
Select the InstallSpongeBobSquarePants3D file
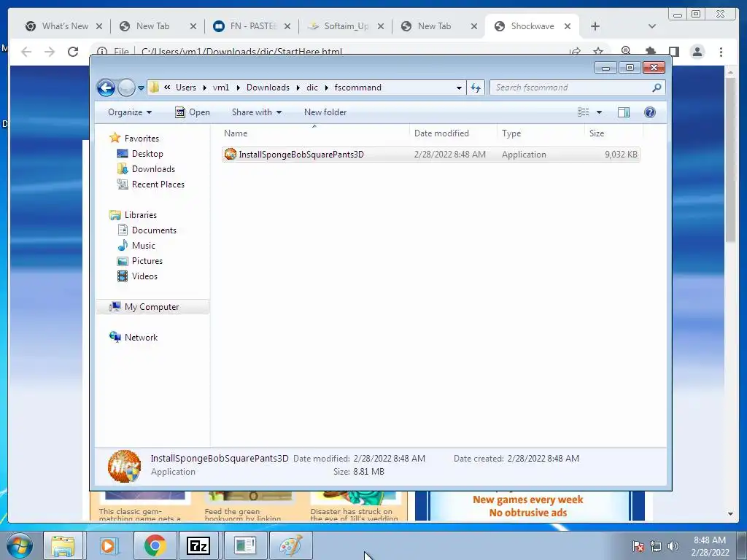click(x=430, y=155)
